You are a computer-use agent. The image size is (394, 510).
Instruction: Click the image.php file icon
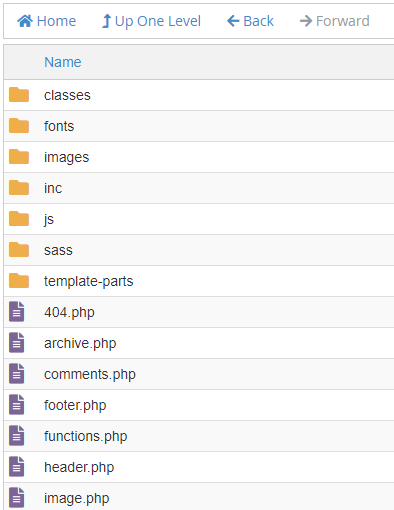(x=17, y=497)
